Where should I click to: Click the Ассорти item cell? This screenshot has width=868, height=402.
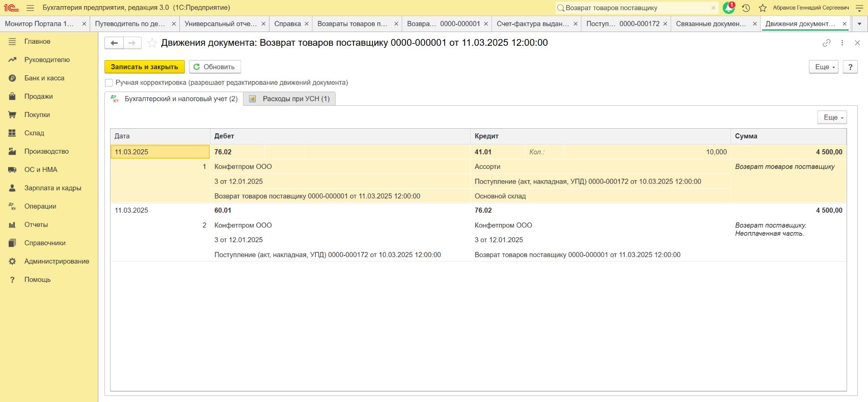600,166
